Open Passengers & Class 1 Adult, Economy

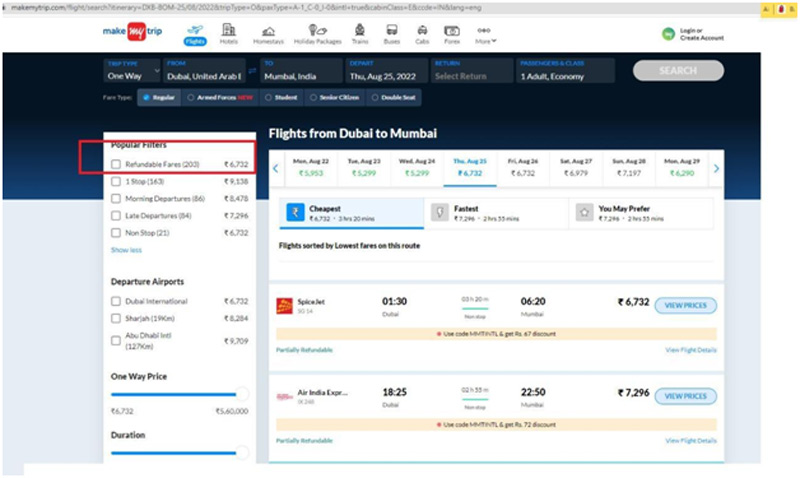pyautogui.click(x=565, y=70)
